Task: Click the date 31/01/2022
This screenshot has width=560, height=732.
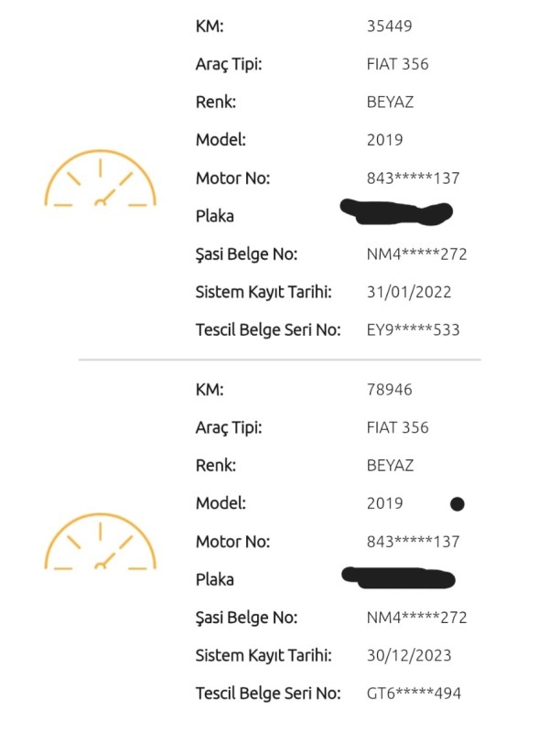Action: [x=409, y=292]
